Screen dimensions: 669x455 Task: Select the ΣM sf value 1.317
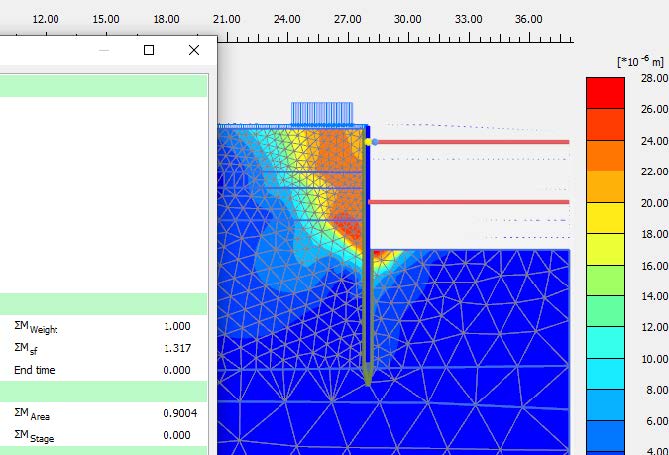(177, 348)
